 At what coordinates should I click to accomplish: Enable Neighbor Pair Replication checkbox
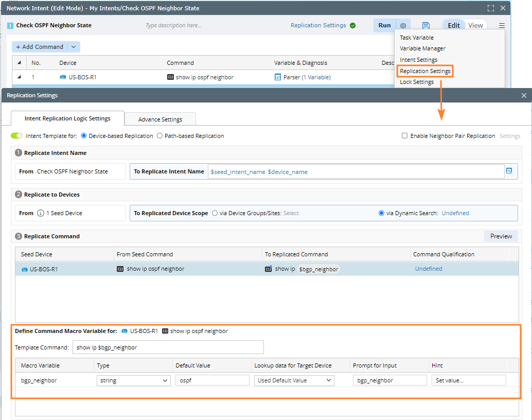405,136
